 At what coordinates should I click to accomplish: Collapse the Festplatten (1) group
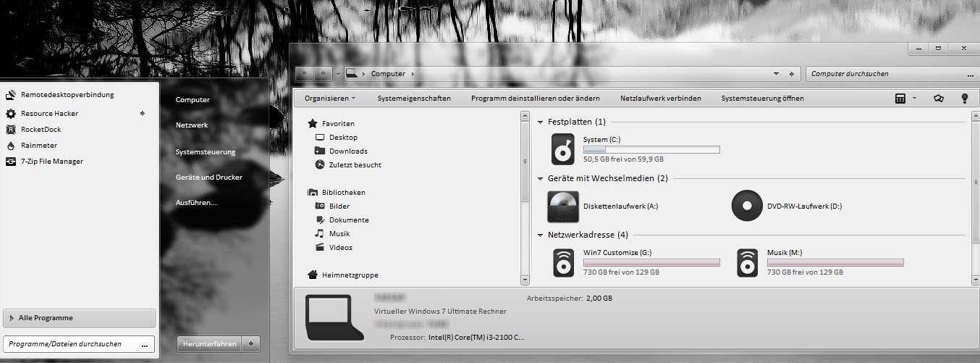pyautogui.click(x=541, y=122)
